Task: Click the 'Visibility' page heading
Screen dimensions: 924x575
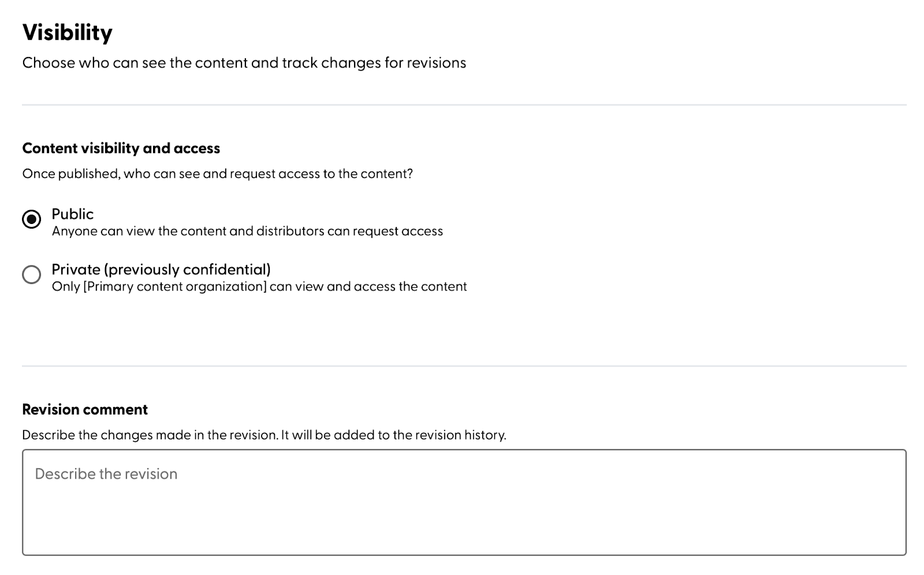Action: pyautogui.click(x=68, y=32)
